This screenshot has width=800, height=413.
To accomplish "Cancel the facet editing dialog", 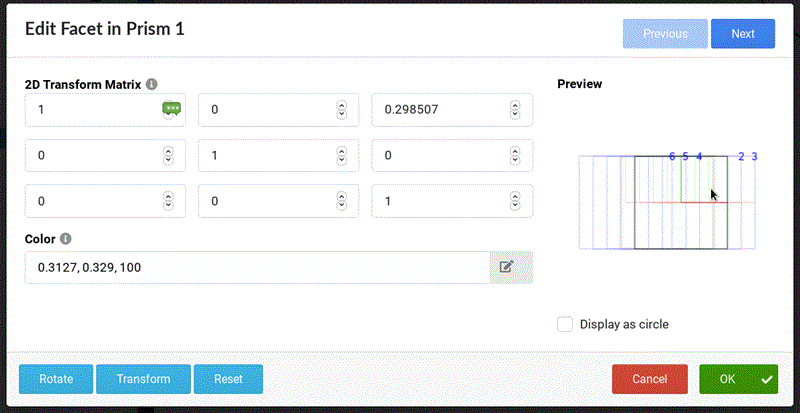I will 649,379.
